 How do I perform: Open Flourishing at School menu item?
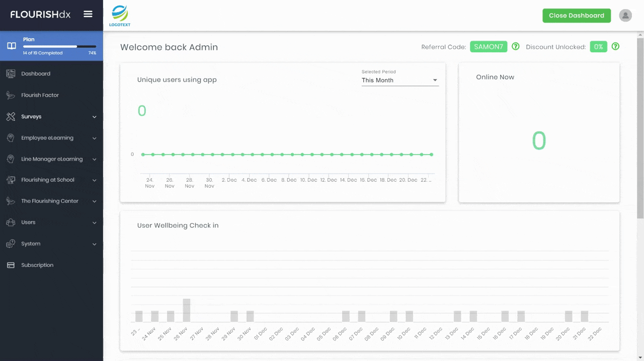click(x=51, y=180)
